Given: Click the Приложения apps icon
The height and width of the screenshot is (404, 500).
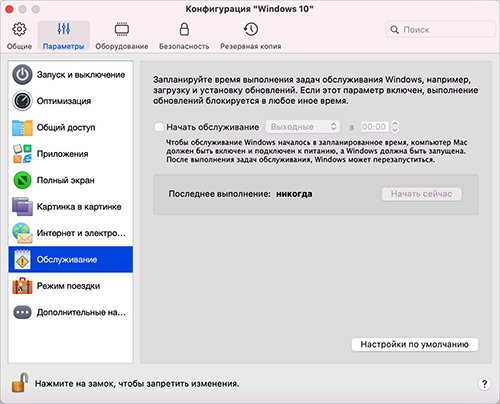Looking at the screenshot, I should click(22, 154).
